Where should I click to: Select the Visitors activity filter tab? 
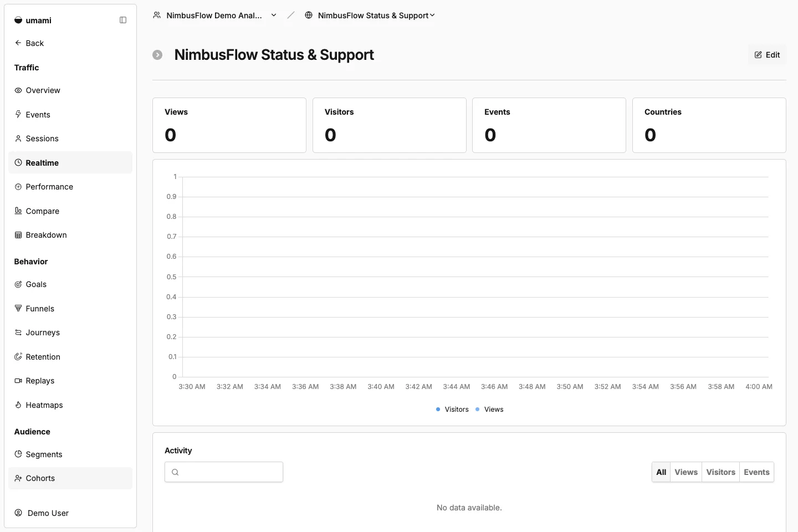click(x=720, y=472)
